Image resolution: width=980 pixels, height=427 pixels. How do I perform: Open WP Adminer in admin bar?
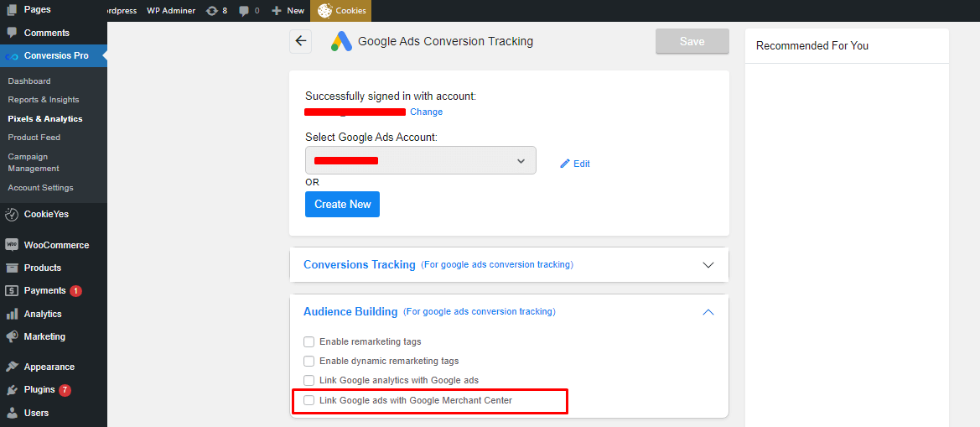pos(171,11)
